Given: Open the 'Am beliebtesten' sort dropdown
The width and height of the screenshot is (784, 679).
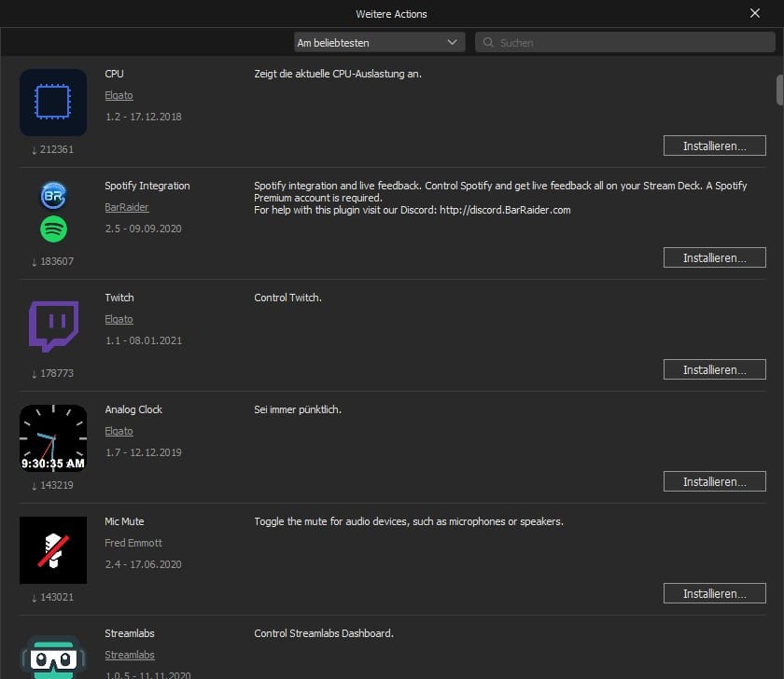Looking at the screenshot, I should pos(377,43).
